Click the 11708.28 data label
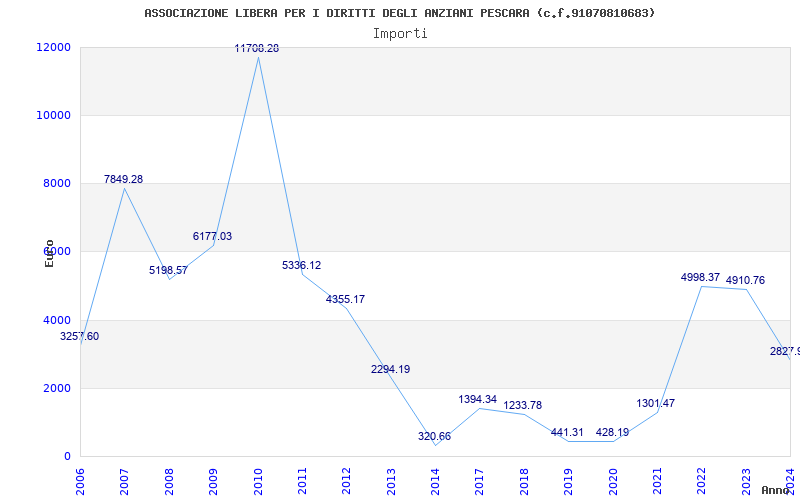The image size is (800, 500). [x=257, y=48]
